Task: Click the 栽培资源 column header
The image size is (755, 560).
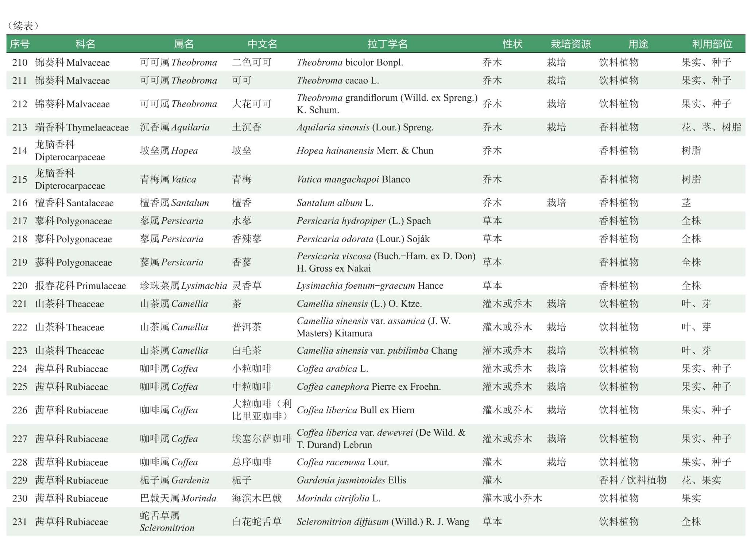Action: [570, 44]
